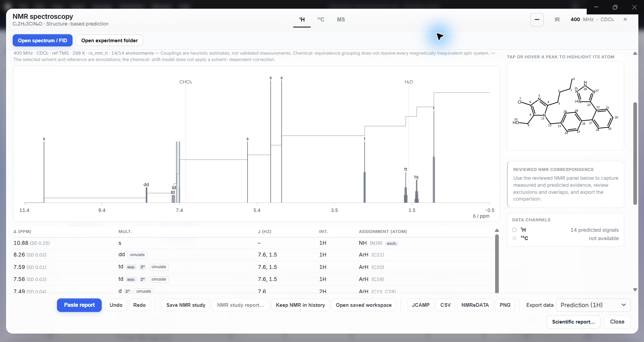Screen dimensions: 644x342
Task: Click the singlet peak at 10.88 ppm in spectrum
Action: click(x=44, y=172)
